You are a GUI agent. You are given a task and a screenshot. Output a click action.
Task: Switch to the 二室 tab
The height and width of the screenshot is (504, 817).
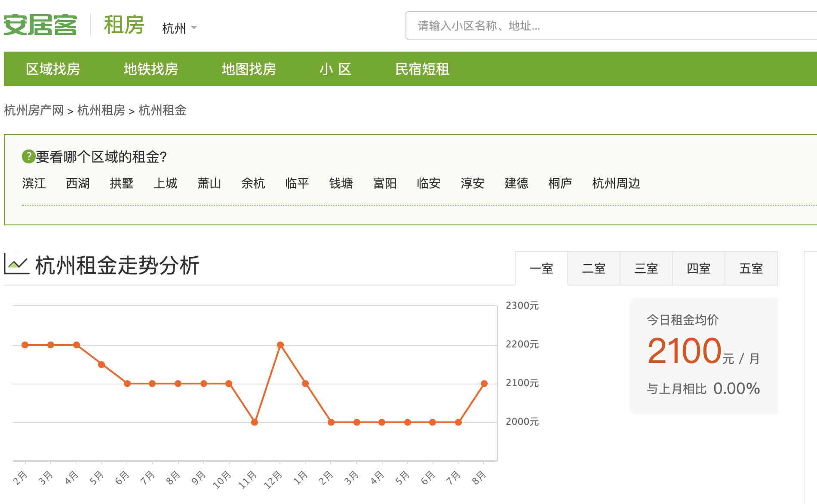tap(593, 269)
